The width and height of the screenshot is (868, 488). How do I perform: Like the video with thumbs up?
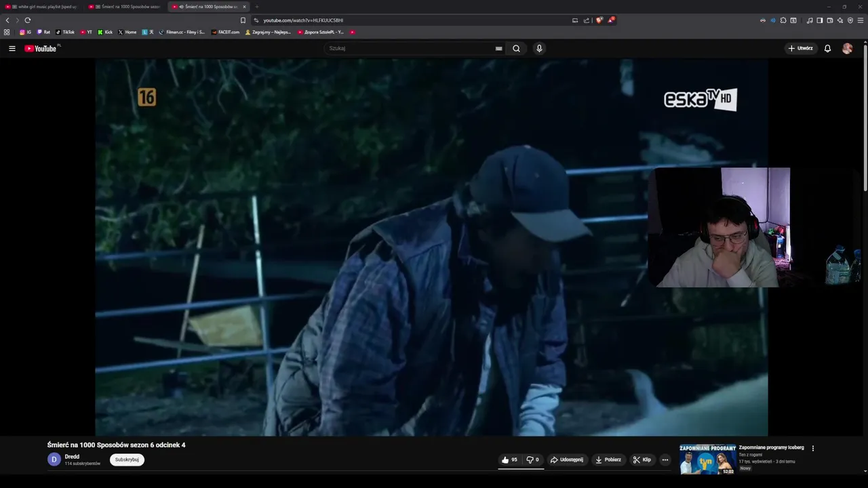click(509, 460)
